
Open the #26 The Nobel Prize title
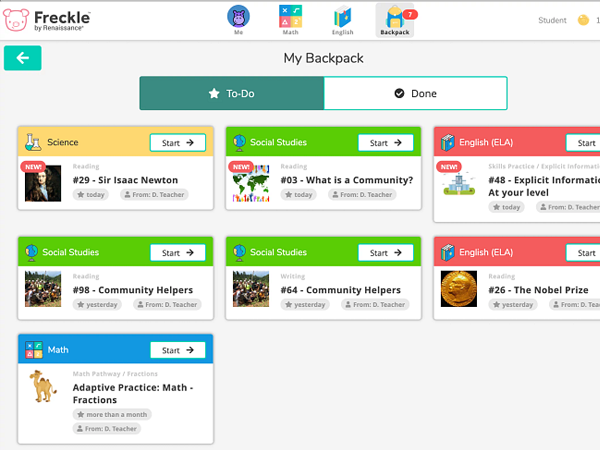[538, 290]
